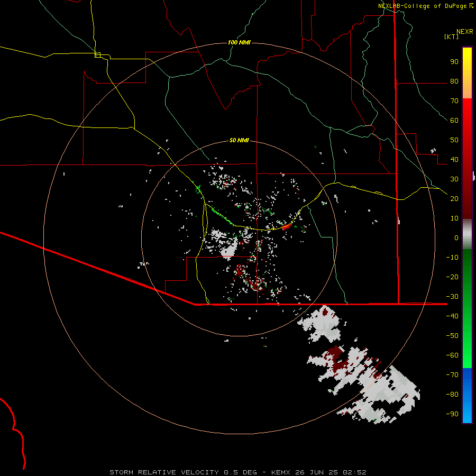
Task: Click the 50 NMI range ring label
Action: (239, 140)
